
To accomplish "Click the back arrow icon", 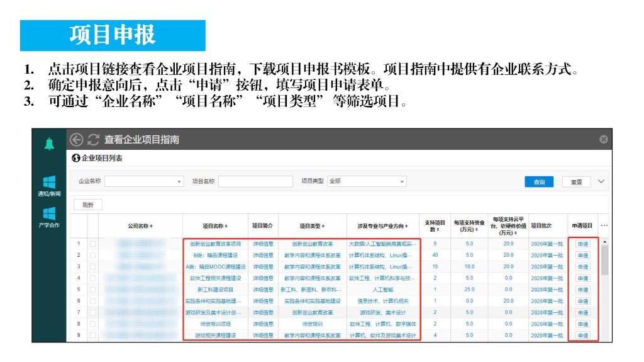I will [x=77, y=140].
